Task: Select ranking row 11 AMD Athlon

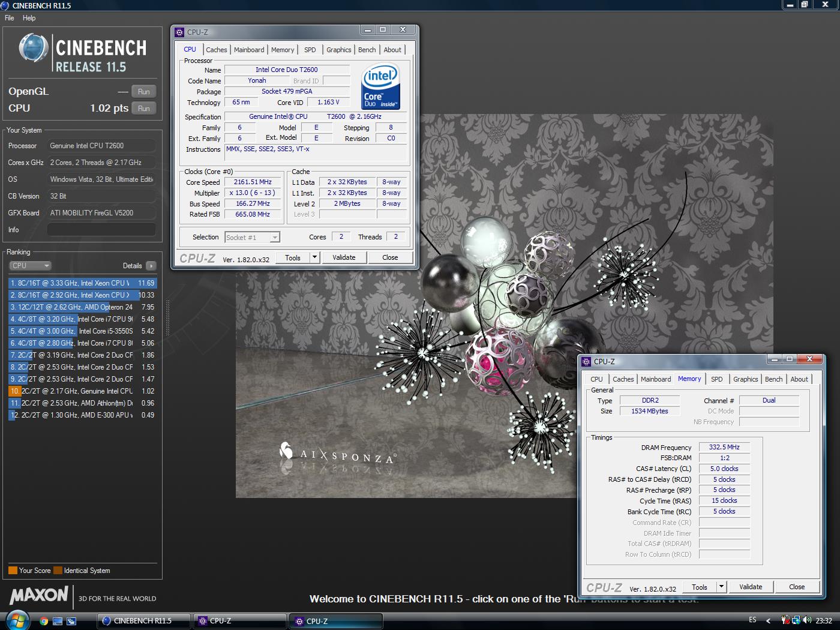Action: (82, 403)
